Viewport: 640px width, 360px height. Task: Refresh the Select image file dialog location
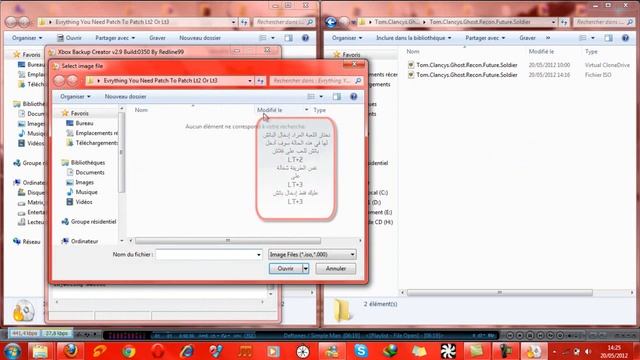[x=260, y=81]
